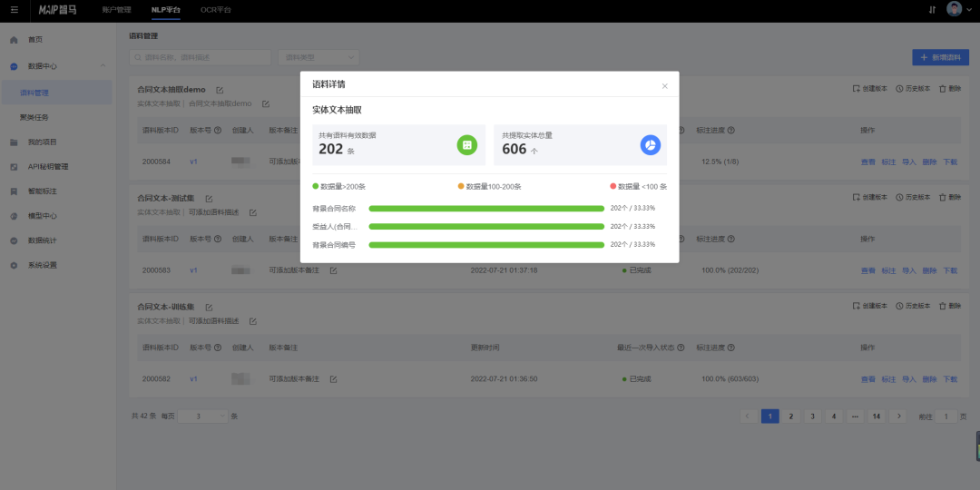Click green 数据量>200条 legend dot
Screen dimensions: 980x490
click(x=316, y=186)
